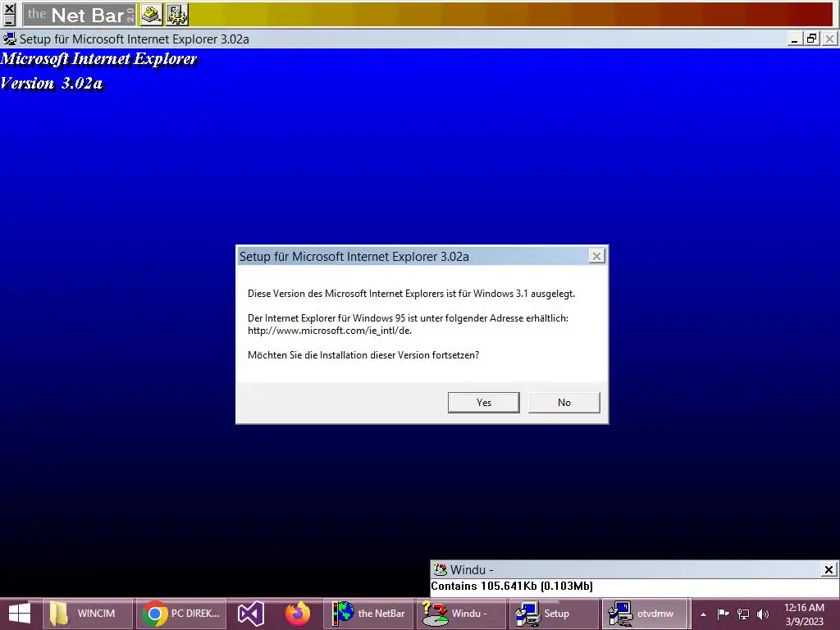Screen dimensions: 840x630
Task: Click the Version 3.02a heading text
Action: click(x=52, y=84)
